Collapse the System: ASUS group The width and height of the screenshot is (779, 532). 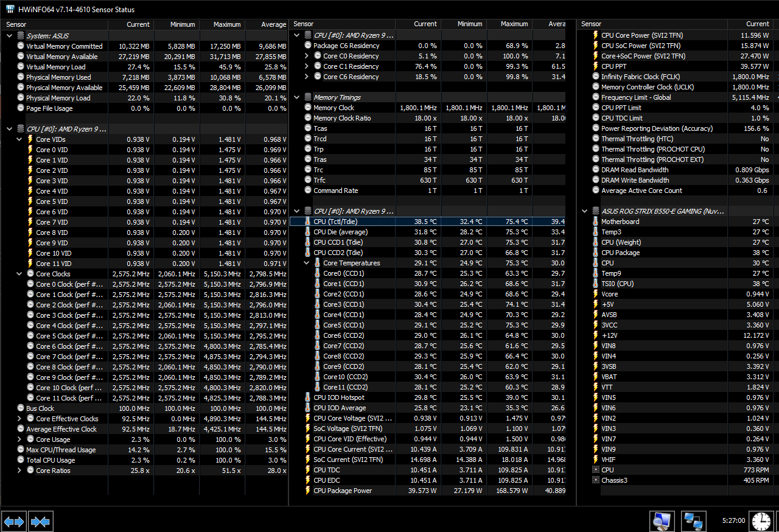(x=9, y=36)
